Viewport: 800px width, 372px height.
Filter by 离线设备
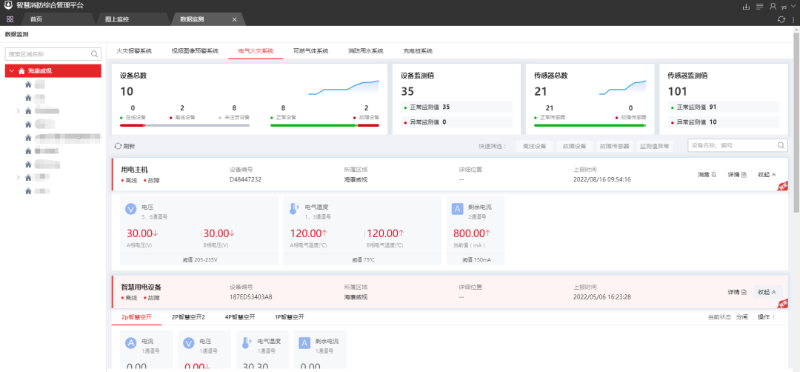[534, 146]
